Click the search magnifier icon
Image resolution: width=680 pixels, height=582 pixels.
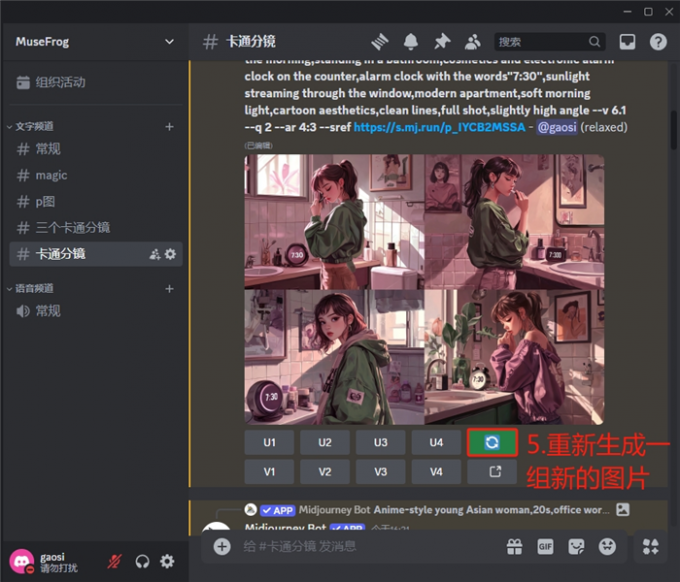595,42
